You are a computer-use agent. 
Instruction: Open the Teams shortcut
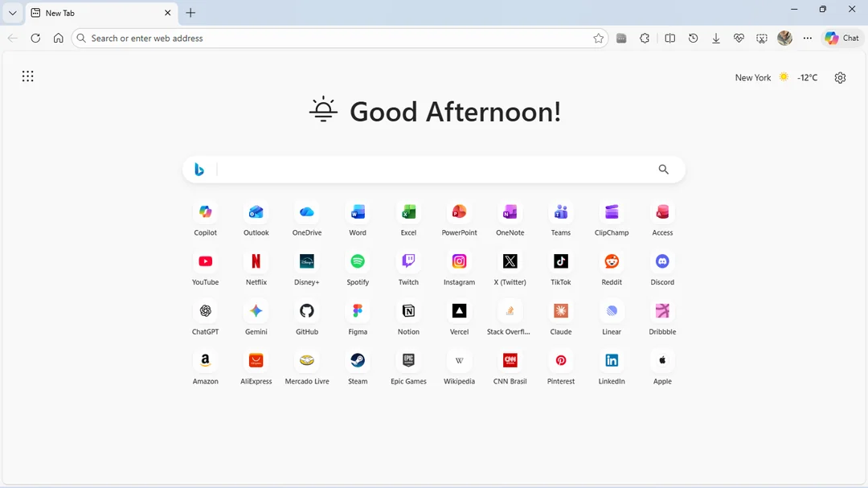pos(561,219)
